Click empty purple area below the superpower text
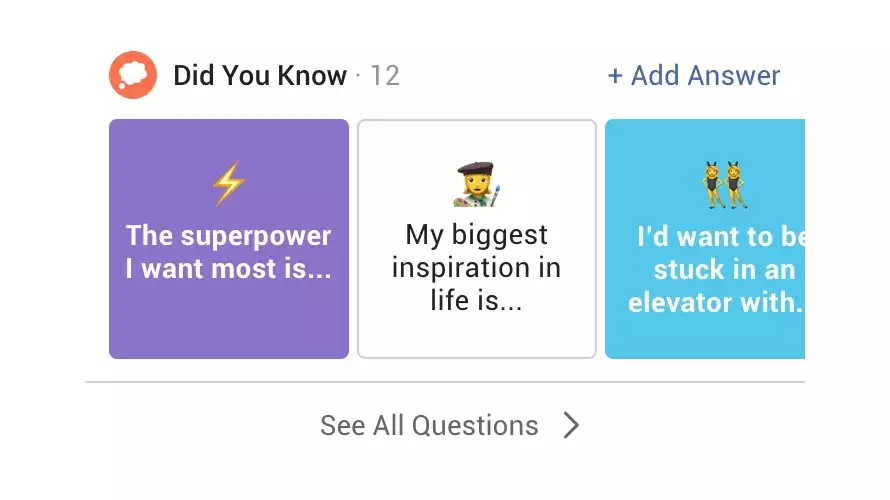 [228, 325]
